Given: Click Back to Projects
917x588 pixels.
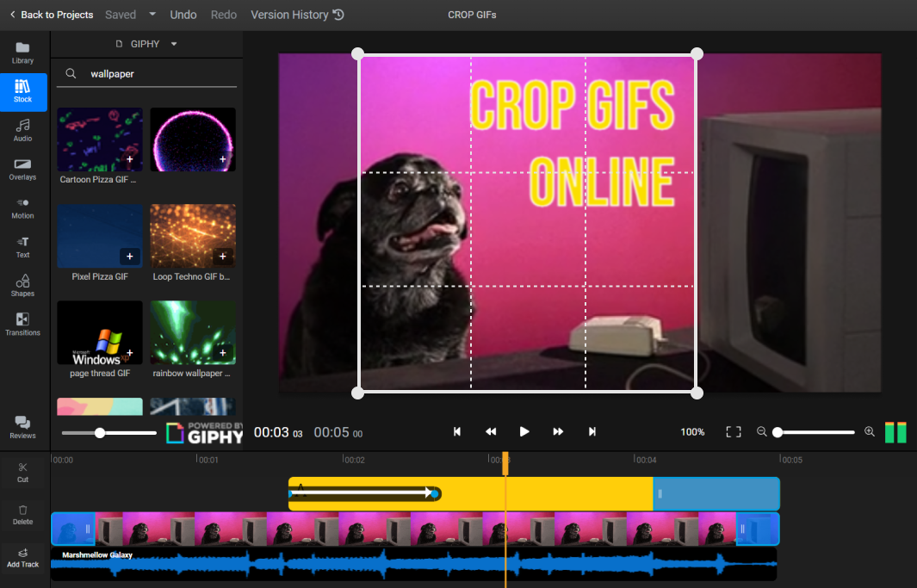Looking at the screenshot, I should (52, 15).
